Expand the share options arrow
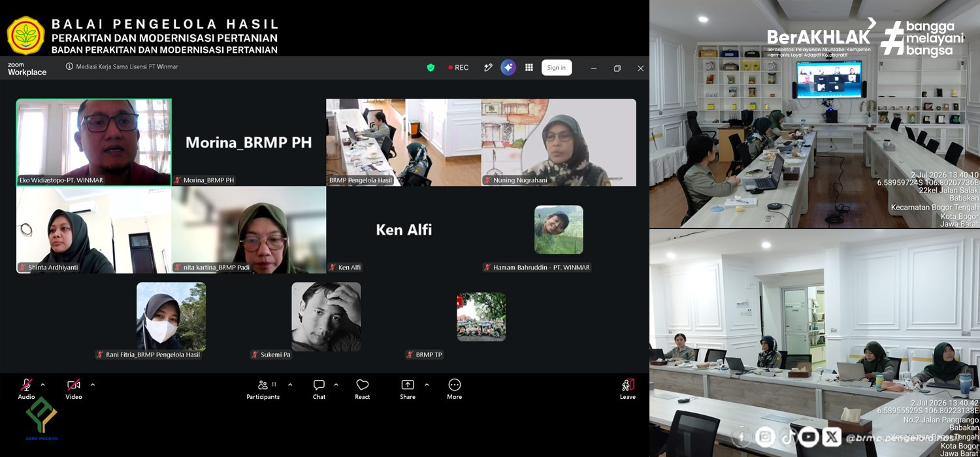 click(x=427, y=385)
